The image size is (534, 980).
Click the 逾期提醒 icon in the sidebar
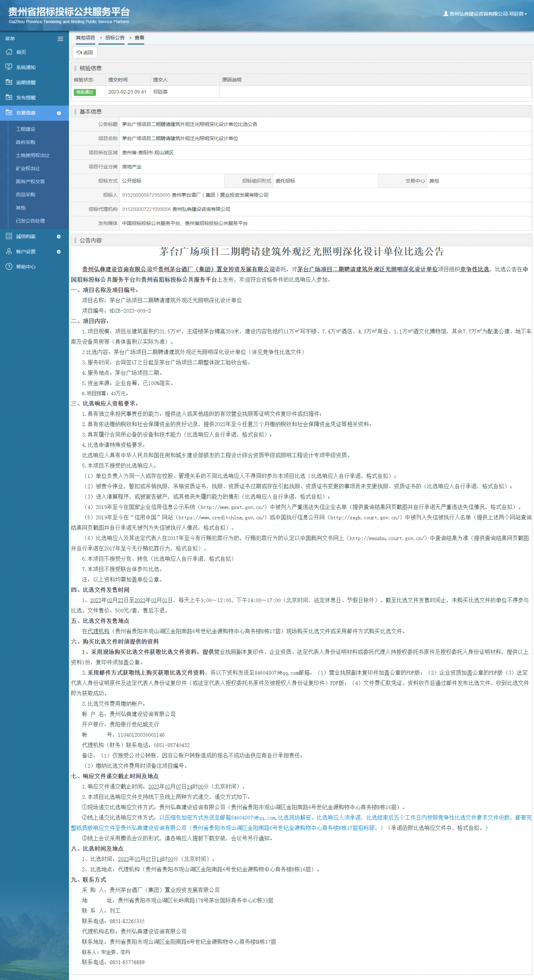coord(9,82)
